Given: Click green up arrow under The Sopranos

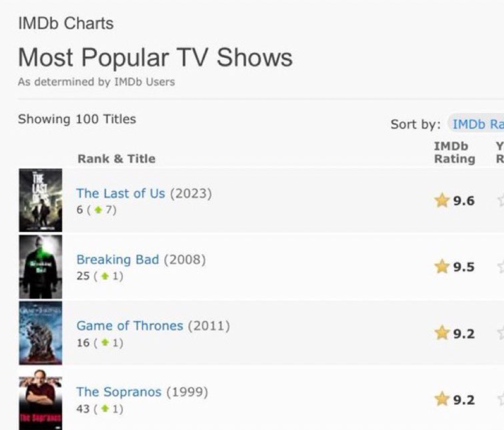Looking at the screenshot, I should [105, 408].
